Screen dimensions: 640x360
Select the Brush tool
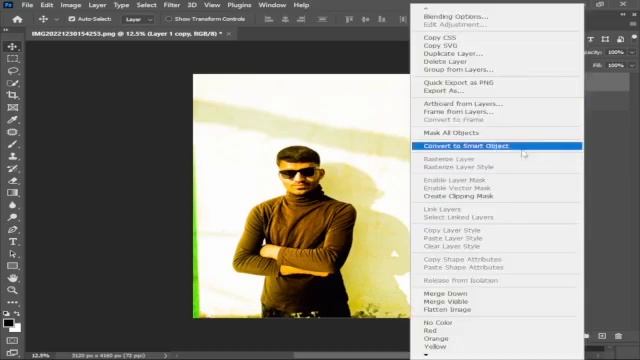coord(12,144)
